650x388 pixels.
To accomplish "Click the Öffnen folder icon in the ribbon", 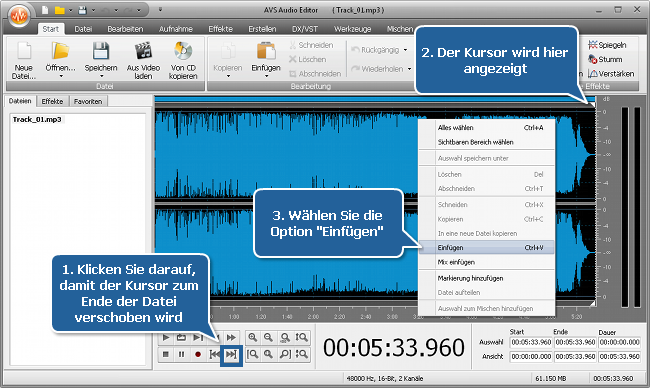I will pos(61,51).
